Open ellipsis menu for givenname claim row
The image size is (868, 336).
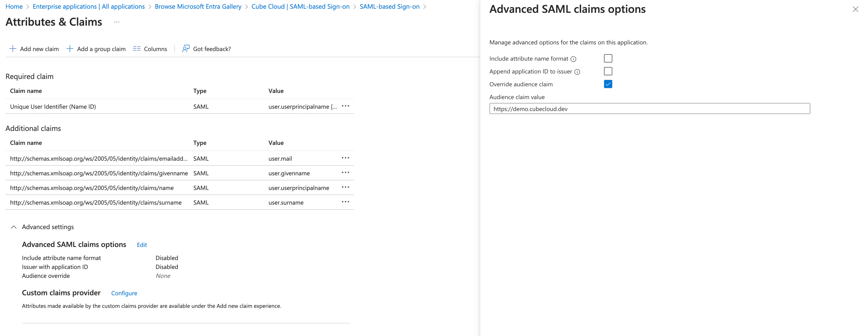point(345,173)
